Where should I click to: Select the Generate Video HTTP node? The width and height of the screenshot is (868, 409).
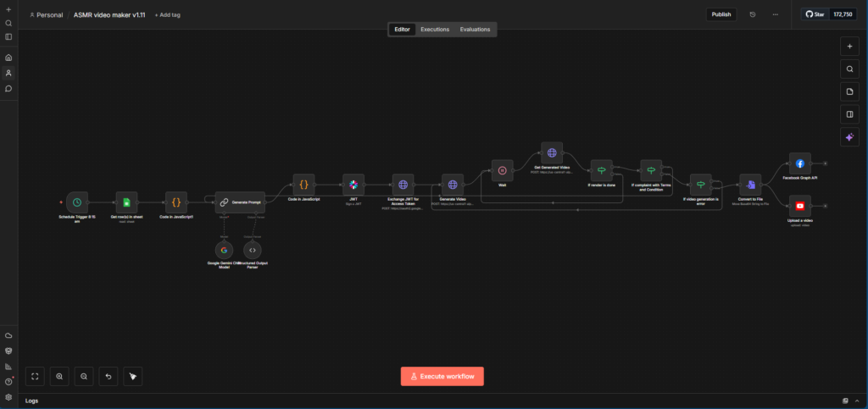pyautogui.click(x=453, y=185)
